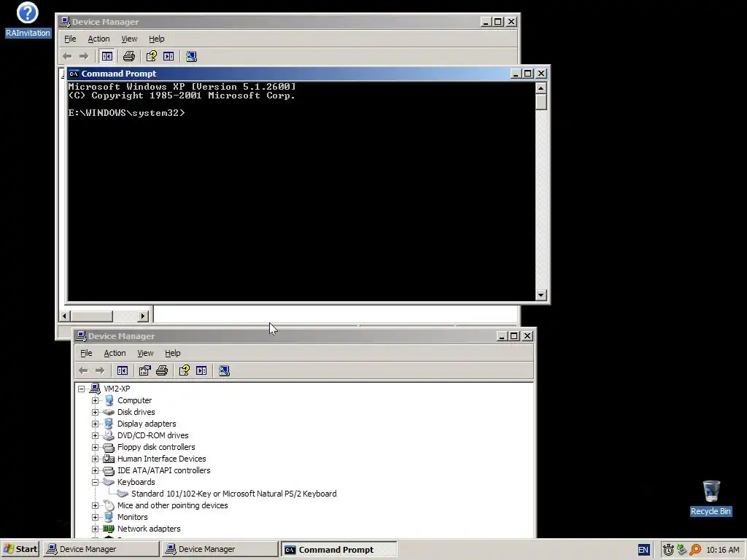Expand Mice and other pointing devices
This screenshot has width=747, height=560.
[96, 505]
